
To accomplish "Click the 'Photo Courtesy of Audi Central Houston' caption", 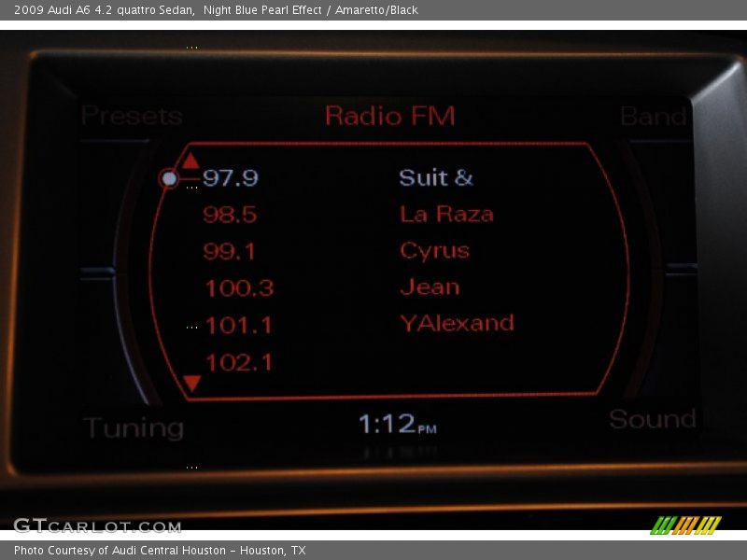I will [x=120, y=551].
